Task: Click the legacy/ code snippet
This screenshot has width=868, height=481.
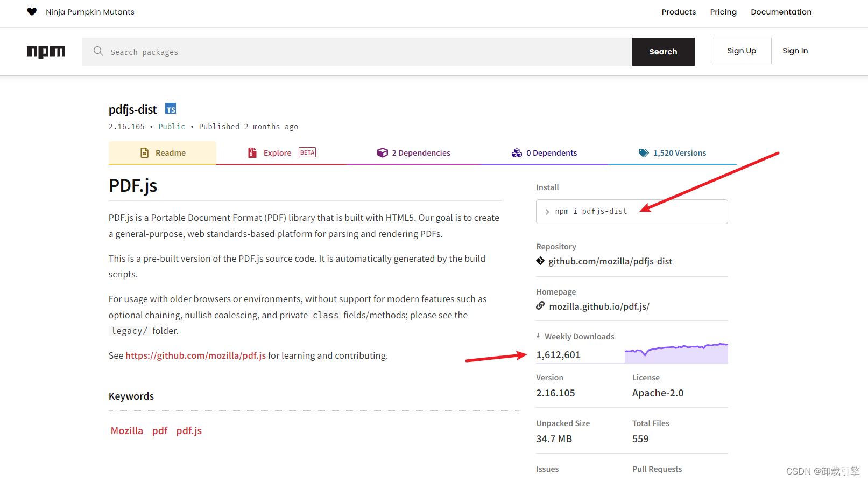Action: [129, 331]
